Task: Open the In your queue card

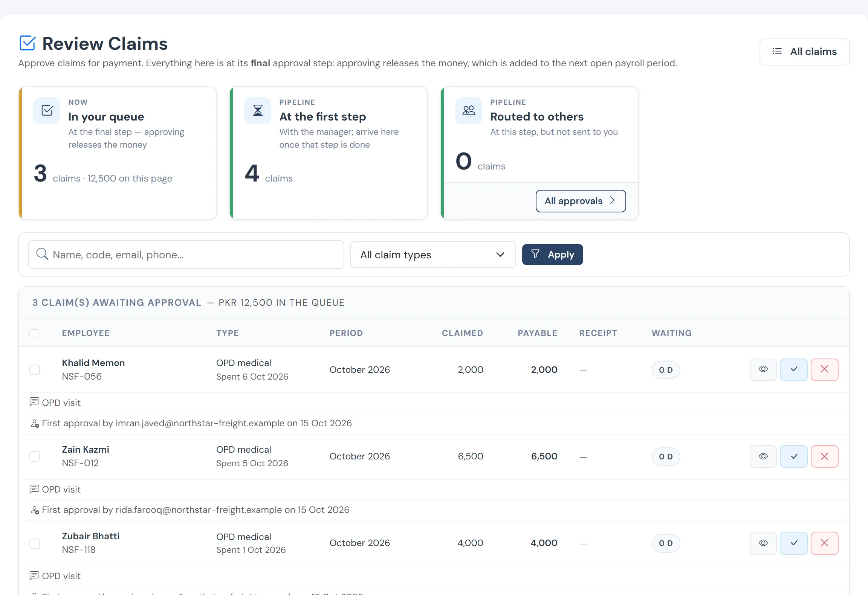Action: tap(118, 153)
